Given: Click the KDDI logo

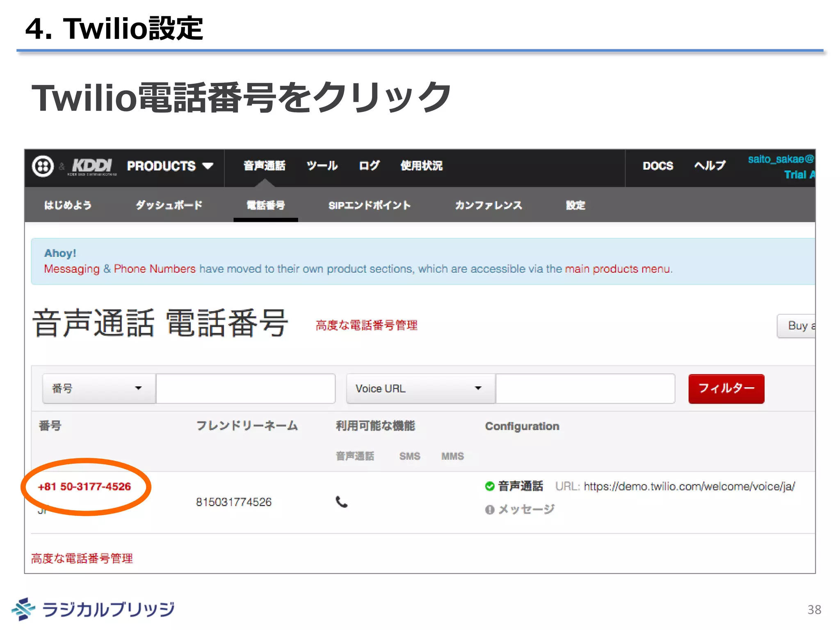Looking at the screenshot, I should (x=92, y=167).
